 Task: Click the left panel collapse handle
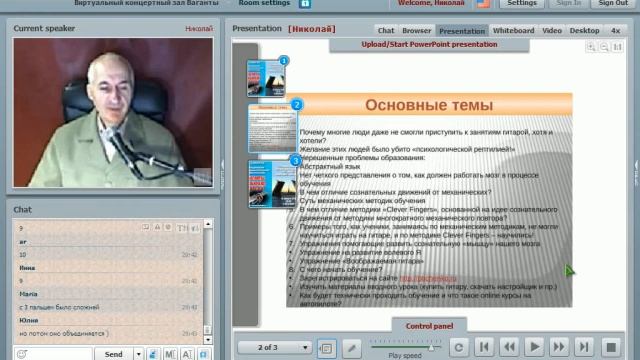click(222, 175)
